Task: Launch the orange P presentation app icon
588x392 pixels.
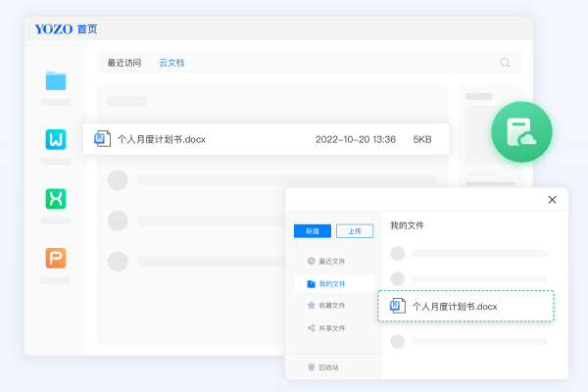Action: pyautogui.click(x=55, y=259)
